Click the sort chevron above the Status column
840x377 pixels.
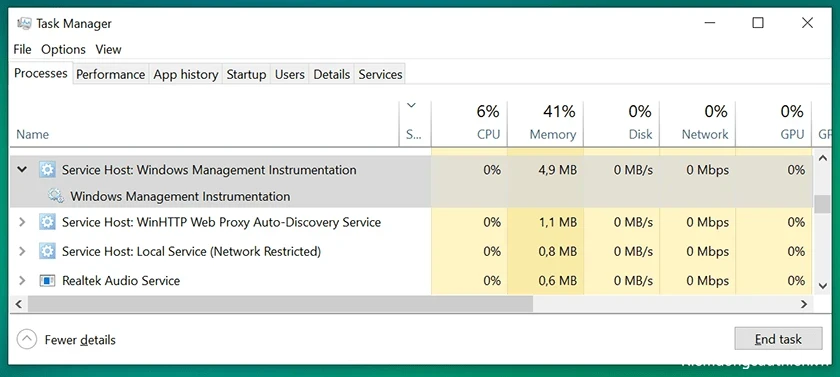[411, 105]
